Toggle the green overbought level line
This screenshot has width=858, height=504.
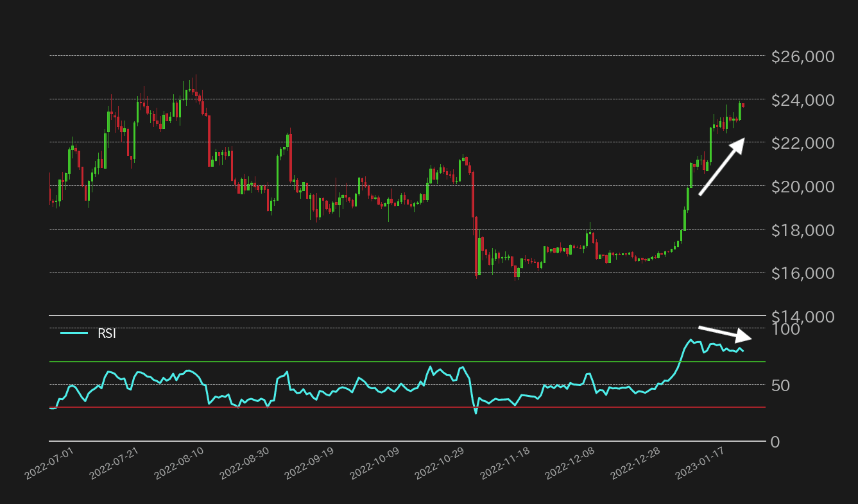[385, 361]
